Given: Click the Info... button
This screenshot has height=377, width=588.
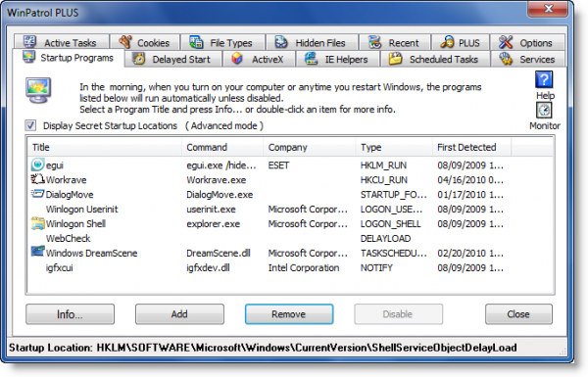Looking at the screenshot, I should point(71,314).
